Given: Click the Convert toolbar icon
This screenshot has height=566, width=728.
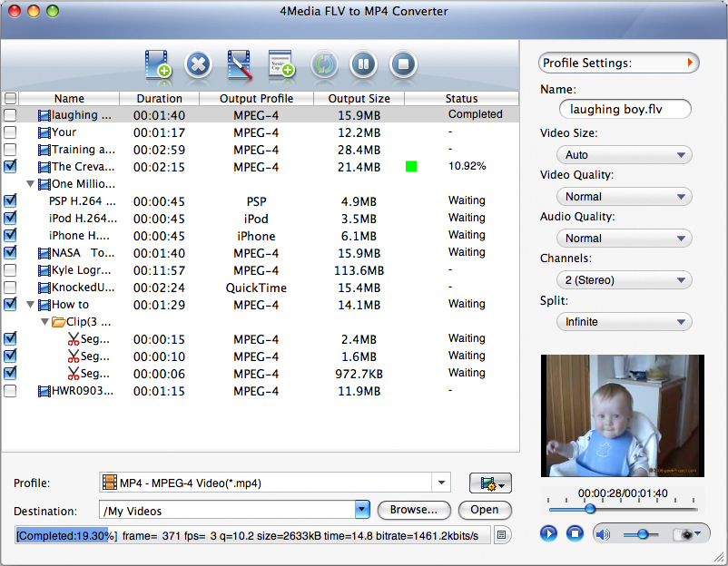Looking at the screenshot, I should [324, 64].
